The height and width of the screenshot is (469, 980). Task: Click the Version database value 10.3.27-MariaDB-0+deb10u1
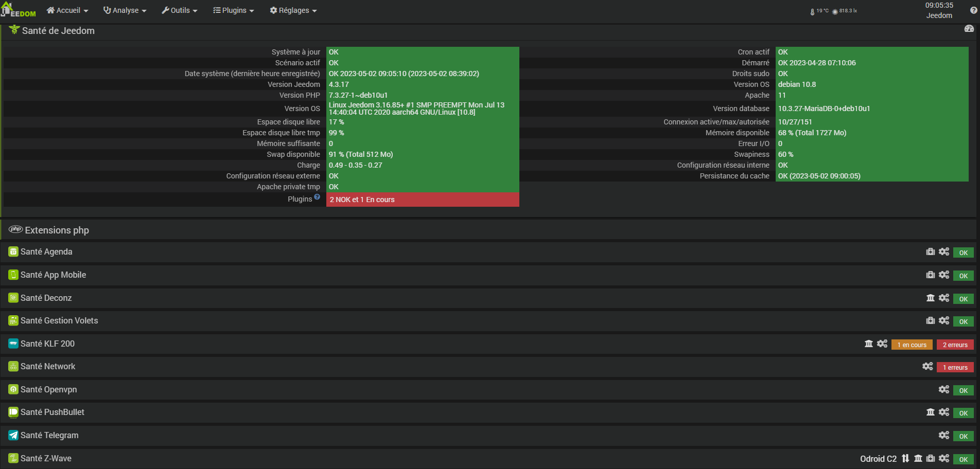coord(824,109)
